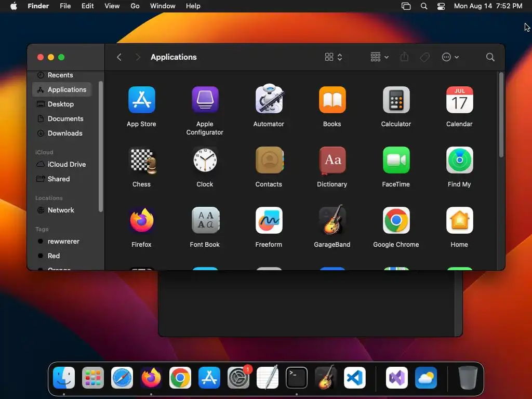Select Applications in the sidebar
The image size is (532, 399).
click(62, 89)
